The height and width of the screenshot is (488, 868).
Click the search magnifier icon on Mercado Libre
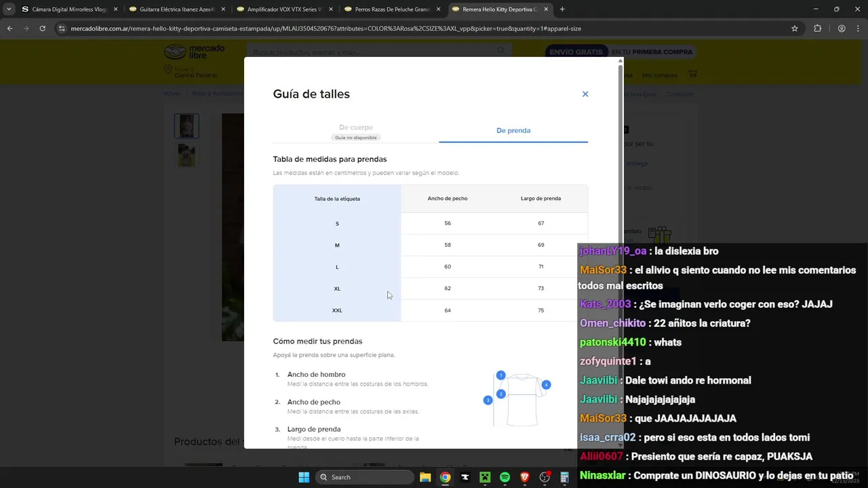click(x=501, y=51)
